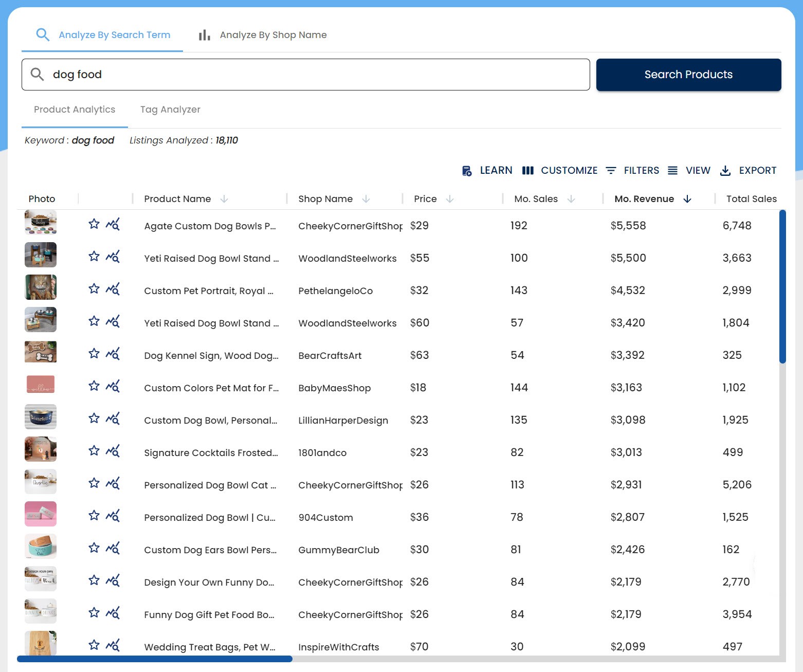Viewport: 803px width, 672px height.
Task: Toggle favorite star for Wedding Treat Bags
Action: [94, 645]
